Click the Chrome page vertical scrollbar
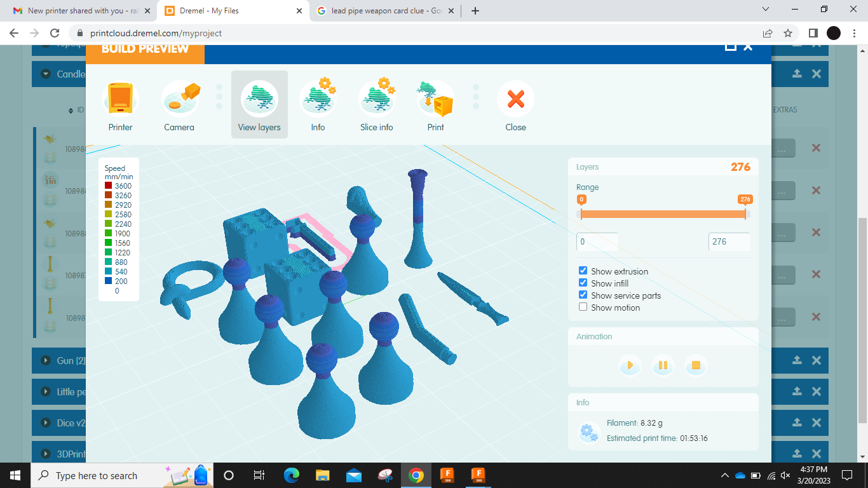868x488 pixels. point(862,321)
